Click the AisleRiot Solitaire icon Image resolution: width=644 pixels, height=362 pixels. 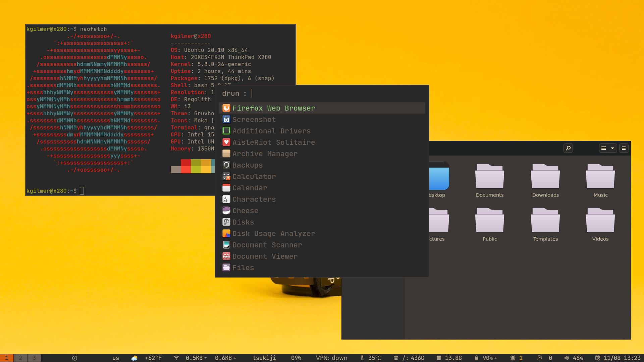click(x=226, y=142)
